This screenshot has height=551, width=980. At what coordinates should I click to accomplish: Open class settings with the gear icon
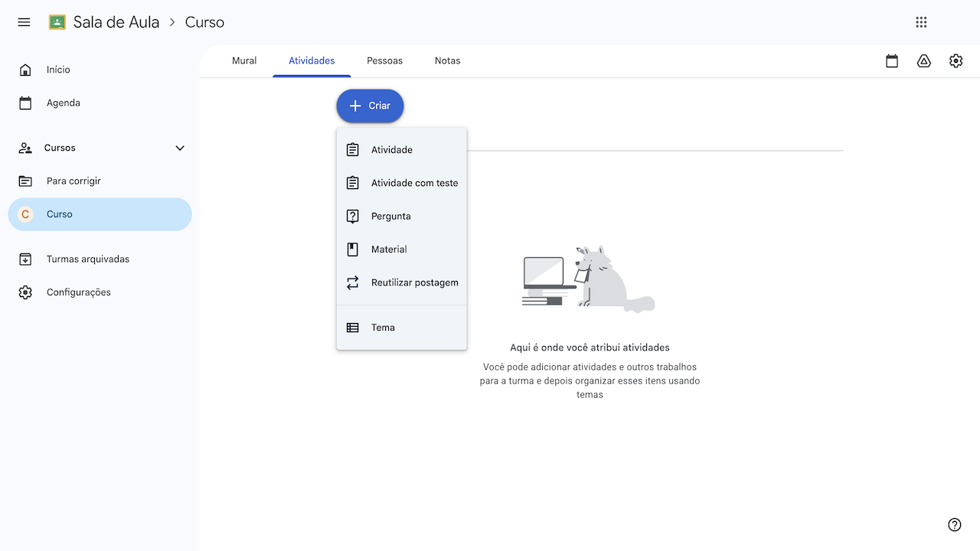(955, 60)
